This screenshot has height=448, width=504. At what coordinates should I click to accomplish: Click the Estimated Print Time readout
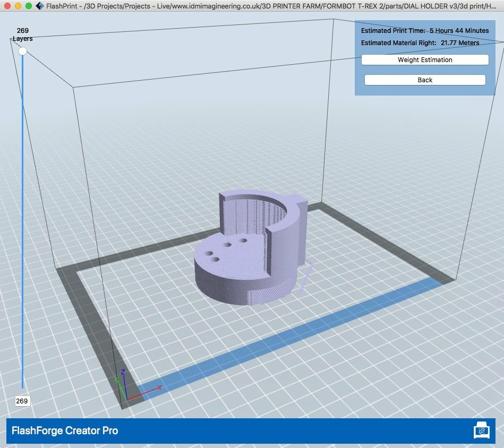tap(425, 31)
